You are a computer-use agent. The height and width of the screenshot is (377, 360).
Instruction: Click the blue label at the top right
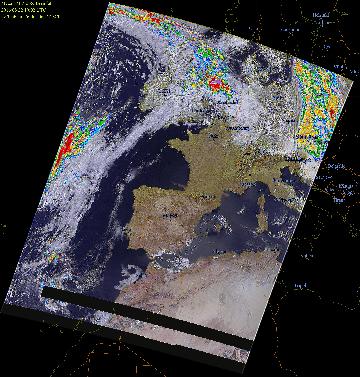click(x=322, y=16)
